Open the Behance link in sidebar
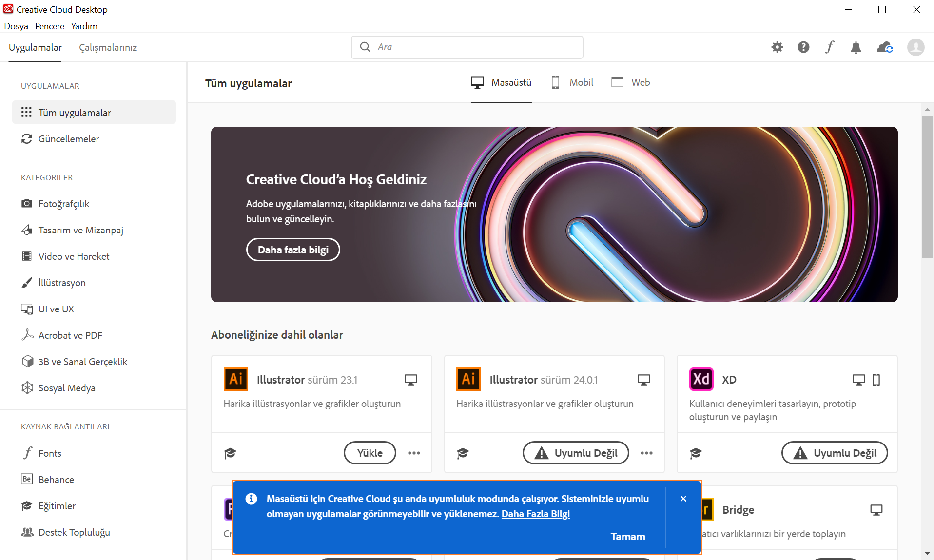Image resolution: width=934 pixels, height=560 pixels. click(x=56, y=479)
